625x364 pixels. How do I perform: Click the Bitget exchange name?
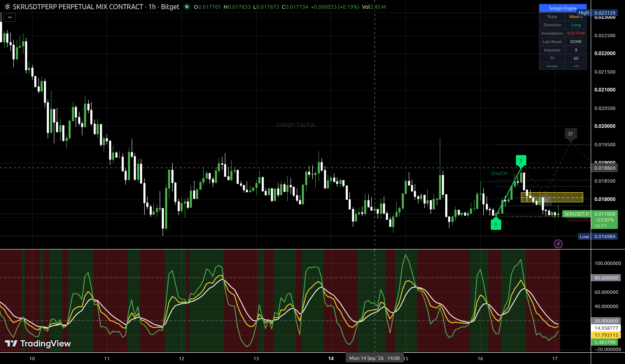[x=170, y=7]
